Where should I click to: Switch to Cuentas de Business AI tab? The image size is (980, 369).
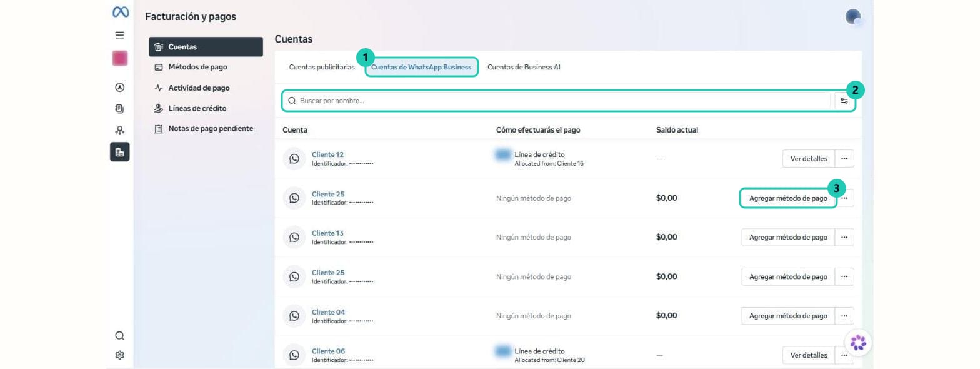click(x=524, y=67)
